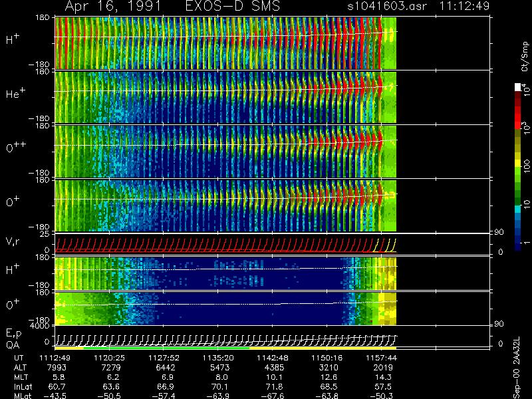The image size is (532, 399).
Task: Click the 'InLat' row label
Action: tap(23, 387)
